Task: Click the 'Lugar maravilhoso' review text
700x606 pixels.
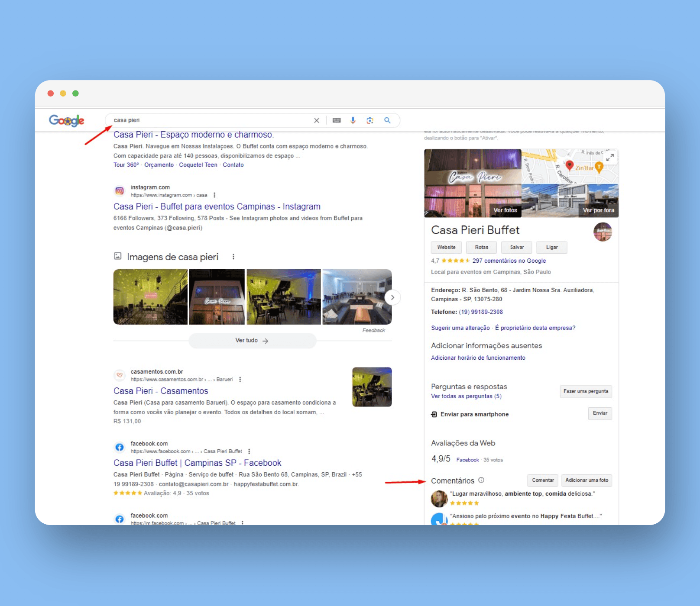Action: pos(522,494)
